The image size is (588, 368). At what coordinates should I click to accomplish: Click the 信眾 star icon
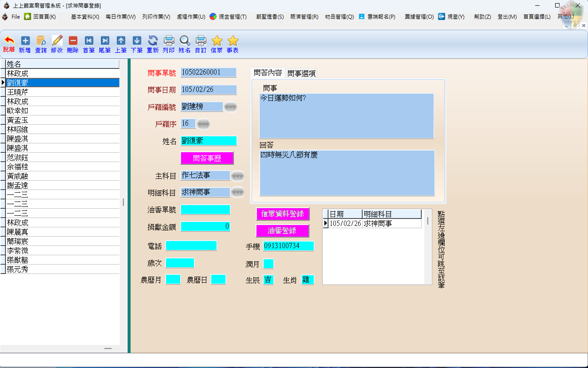tap(217, 41)
